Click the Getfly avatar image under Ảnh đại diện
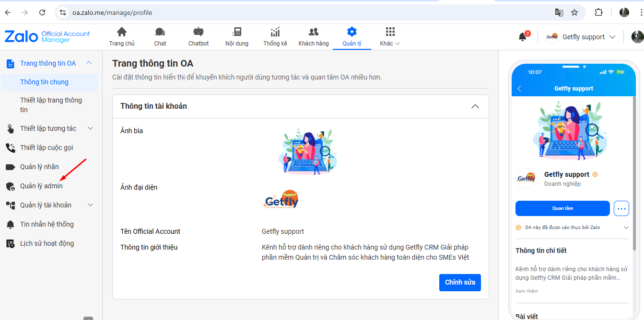 pyautogui.click(x=281, y=200)
